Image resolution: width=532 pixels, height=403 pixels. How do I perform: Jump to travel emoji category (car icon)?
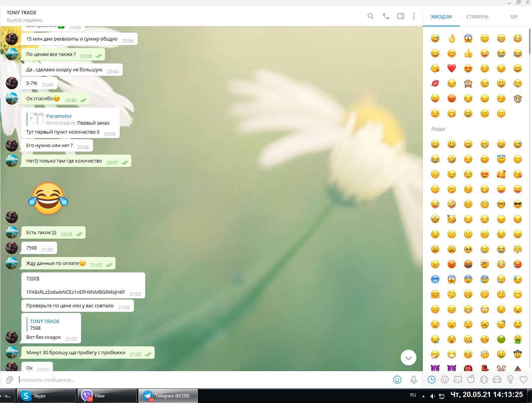[497, 380]
